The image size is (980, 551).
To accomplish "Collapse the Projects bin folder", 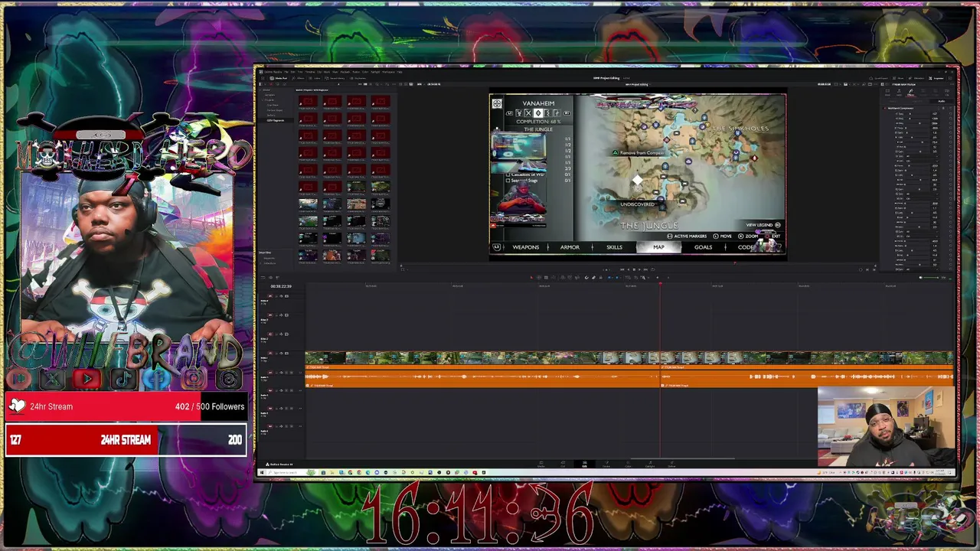I will [x=263, y=100].
